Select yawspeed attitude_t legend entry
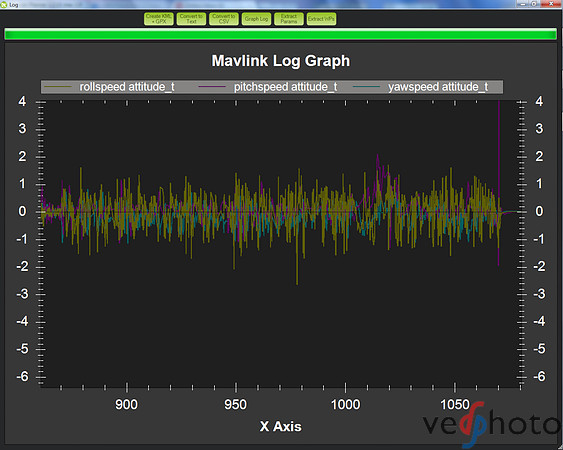The height and width of the screenshot is (450, 563). click(x=438, y=87)
